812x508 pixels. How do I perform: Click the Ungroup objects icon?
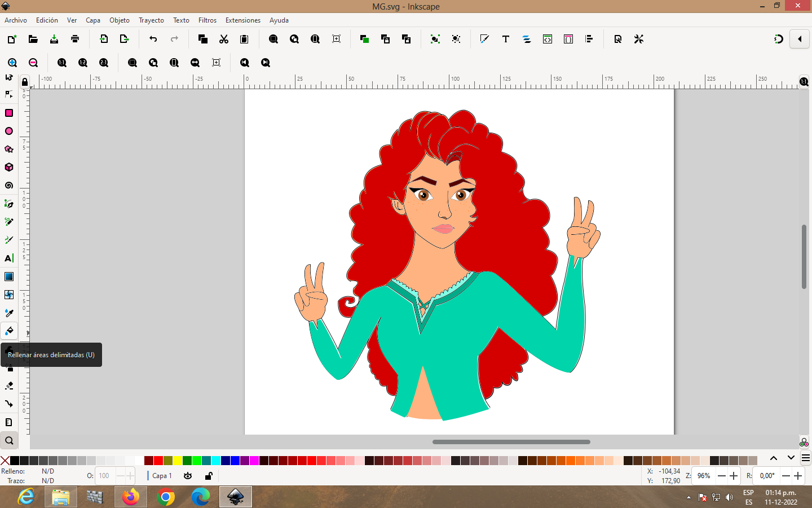[456, 39]
